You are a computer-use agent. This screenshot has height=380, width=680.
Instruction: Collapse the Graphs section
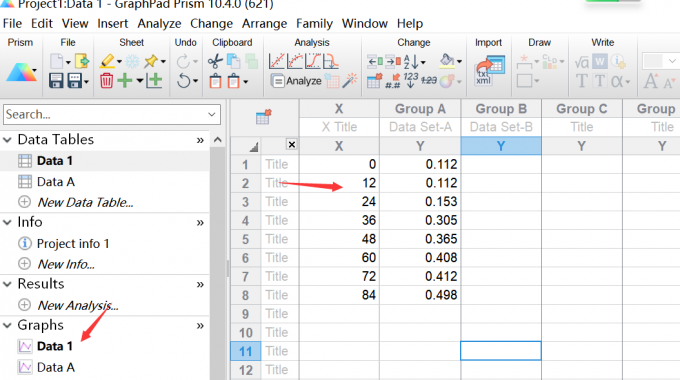tap(7, 325)
